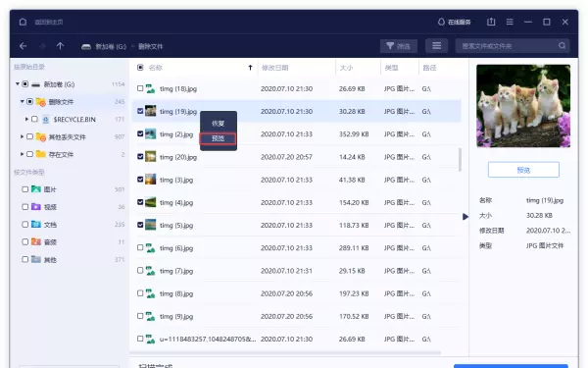Uncheck the box for timg (20).jpg

(x=140, y=157)
